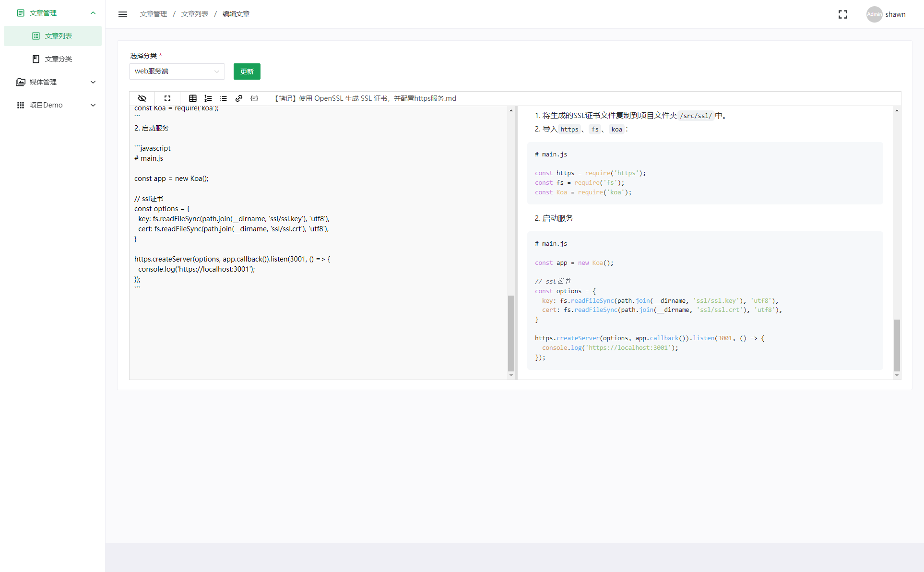924x572 pixels.
Task: Open the web服务端 category dropdown
Action: point(177,71)
